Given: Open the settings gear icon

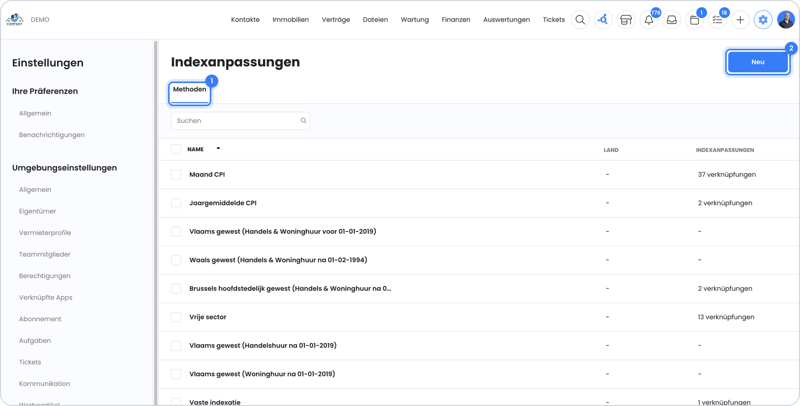Looking at the screenshot, I should tap(763, 20).
